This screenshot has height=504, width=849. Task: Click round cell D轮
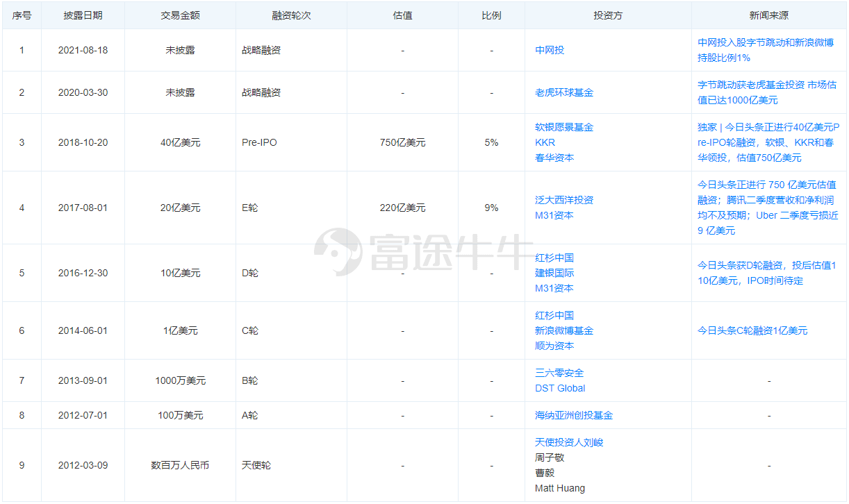[250, 273]
